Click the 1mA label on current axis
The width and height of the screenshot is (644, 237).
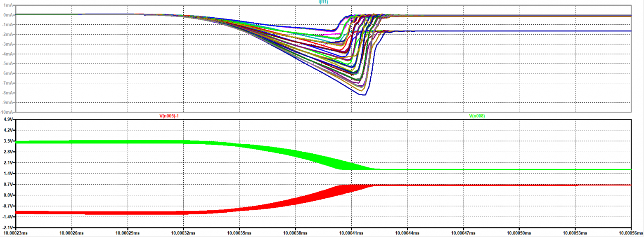(8, 5)
